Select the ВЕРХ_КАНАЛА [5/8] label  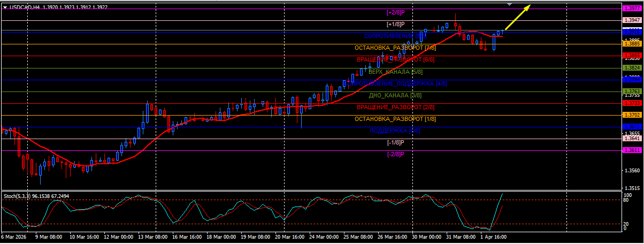click(395, 71)
